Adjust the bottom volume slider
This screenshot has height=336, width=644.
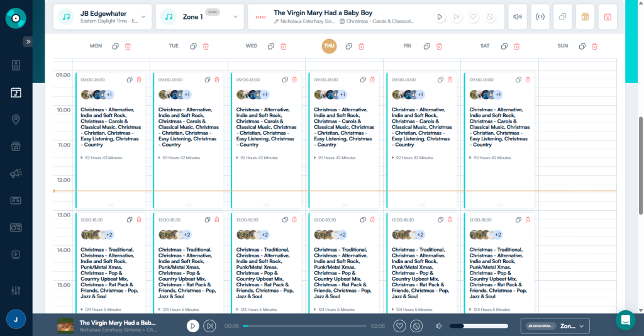pyautogui.click(x=479, y=326)
